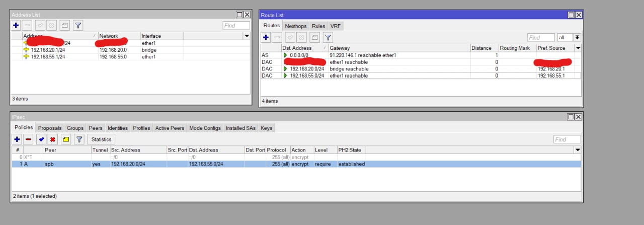The image size is (644, 225).
Task: Click the Find field in IPsec window
Action: pos(567,139)
